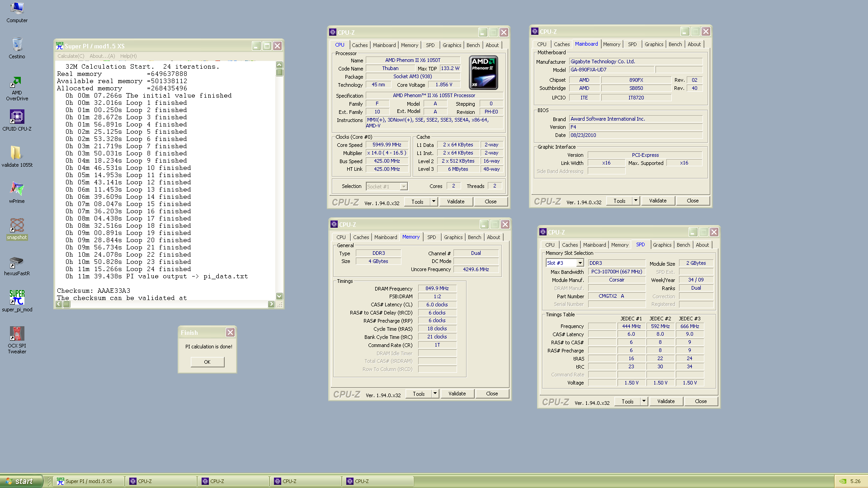Screen dimensions: 868x488
Task: Select the snapshot desktop shortcut
Action: point(17,229)
